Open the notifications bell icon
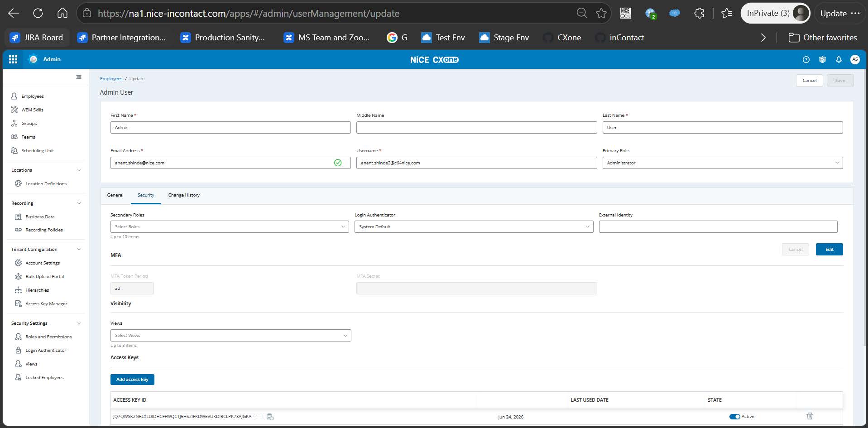Screen dimensions: 868x428 coord(839,59)
